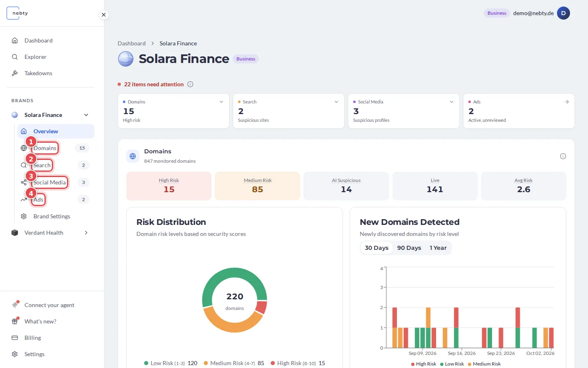Click the globe icon in Domains panel header
Image resolution: width=588 pixels, height=368 pixels.
pos(133,156)
